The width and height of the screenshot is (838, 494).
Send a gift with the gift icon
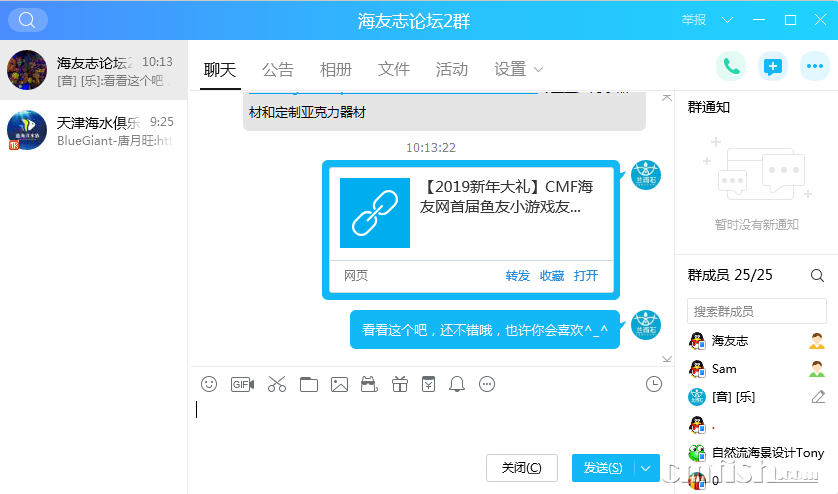pos(400,384)
